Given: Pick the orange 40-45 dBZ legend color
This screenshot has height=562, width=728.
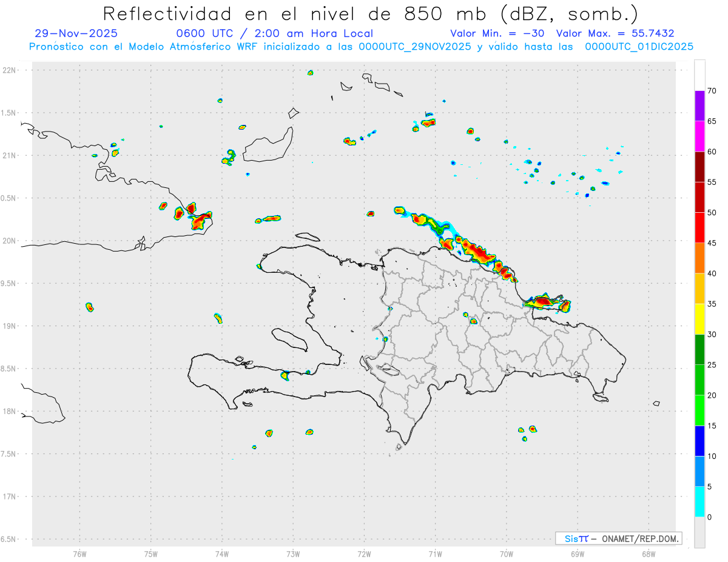Looking at the screenshot, I should coord(699,258).
